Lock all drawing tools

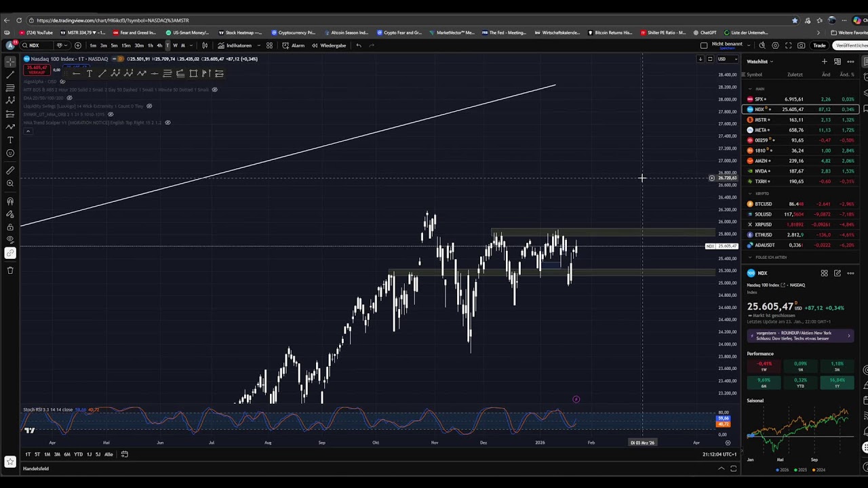tap(10, 227)
